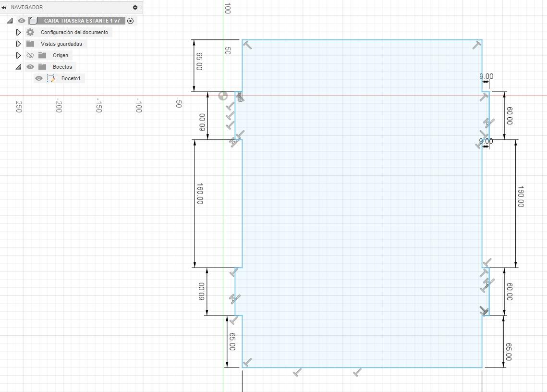
Task: Select the upper-left 60.00 dimension
Action: (202, 122)
